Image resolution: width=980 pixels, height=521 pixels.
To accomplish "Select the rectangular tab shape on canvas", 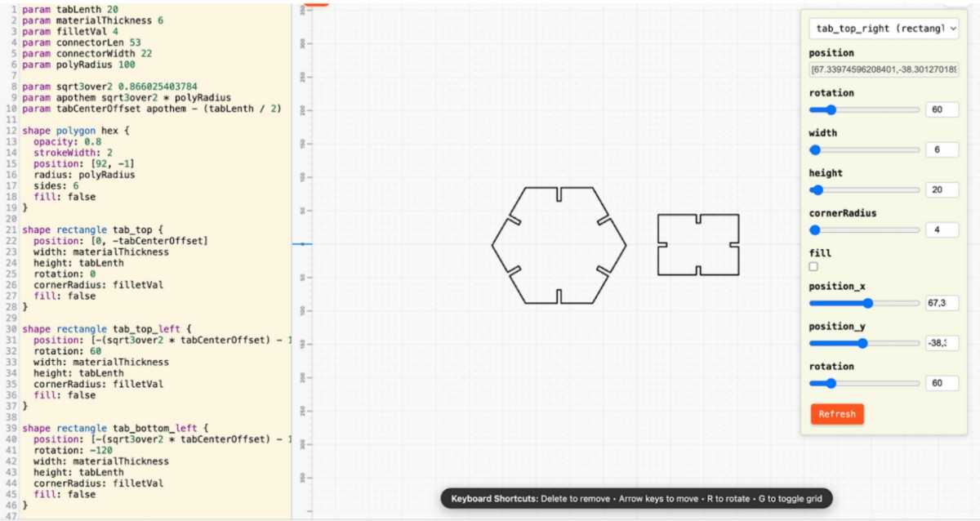I will coord(698,245).
